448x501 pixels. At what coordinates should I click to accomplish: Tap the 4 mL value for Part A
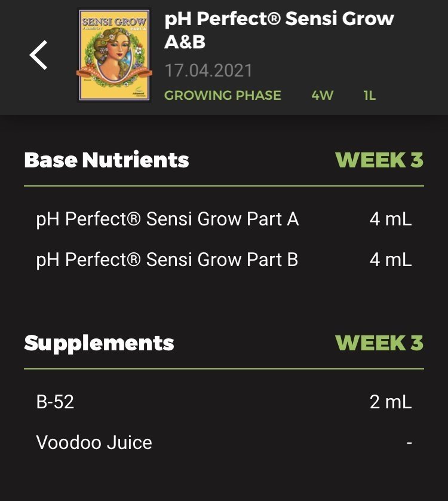coord(391,219)
